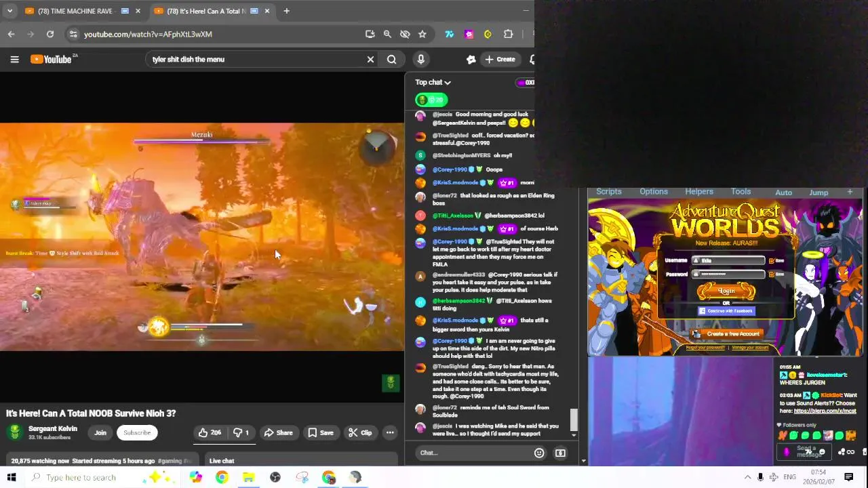
Task: Like the video with thumbs up
Action: pyautogui.click(x=210, y=432)
